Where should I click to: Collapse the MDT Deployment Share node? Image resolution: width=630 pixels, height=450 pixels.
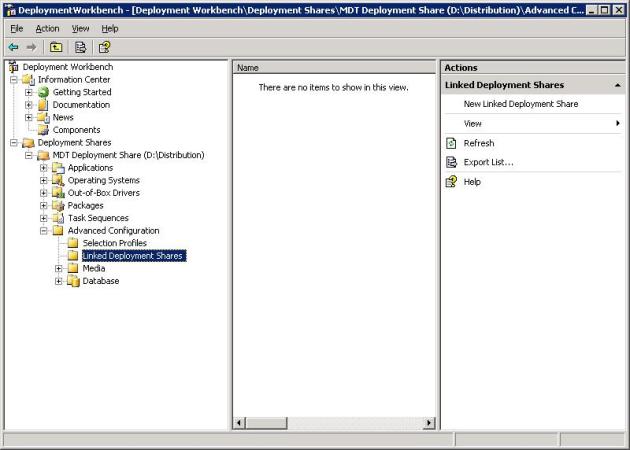(x=29, y=155)
